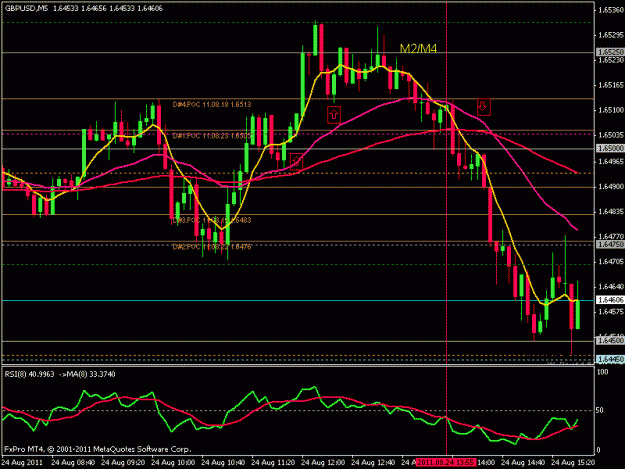Select the D#1,POC 11.08.23 1.6505 label
The width and height of the screenshot is (625, 469).
click(212, 136)
